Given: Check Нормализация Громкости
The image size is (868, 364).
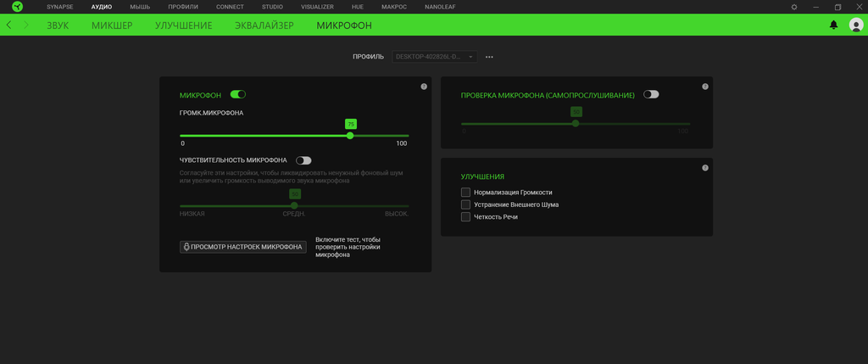Looking at the screenshot, I should click(465, 193).
